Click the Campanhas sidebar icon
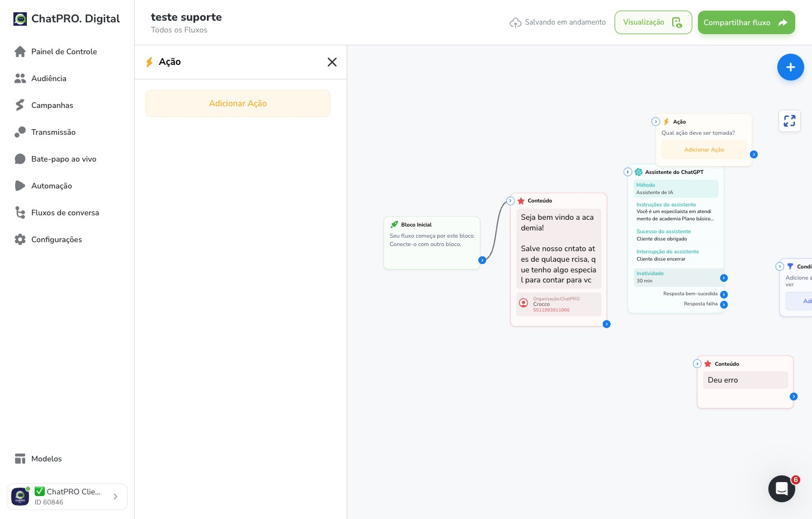 (20, 105)
